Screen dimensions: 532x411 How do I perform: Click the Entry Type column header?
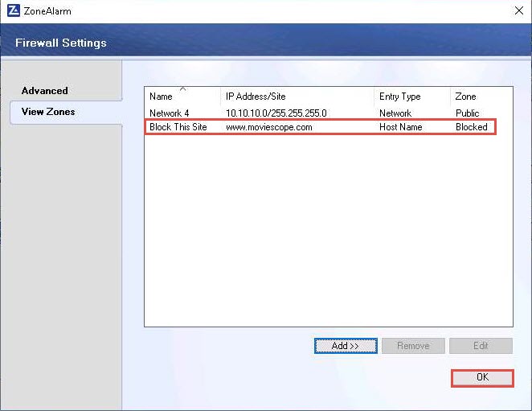(x=412, y=97)
